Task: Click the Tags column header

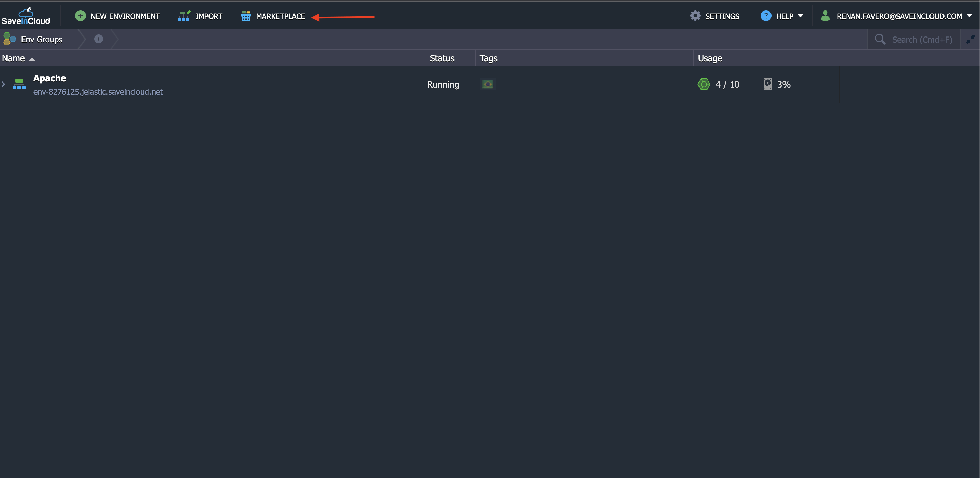Action: 585,58
